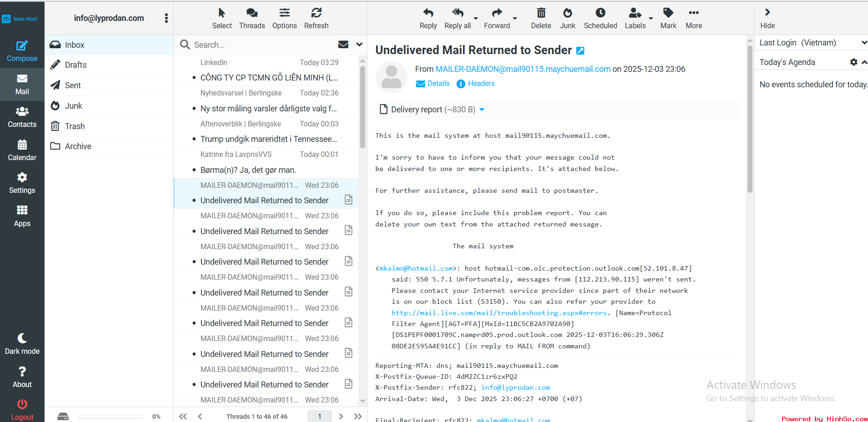Open the Scheduled clock icon

point(600,13)
